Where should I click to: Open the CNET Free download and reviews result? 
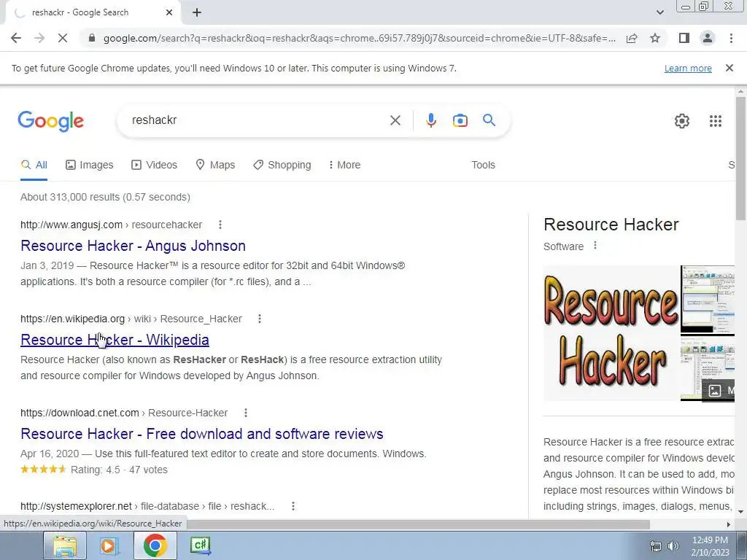tap(202, 434)
